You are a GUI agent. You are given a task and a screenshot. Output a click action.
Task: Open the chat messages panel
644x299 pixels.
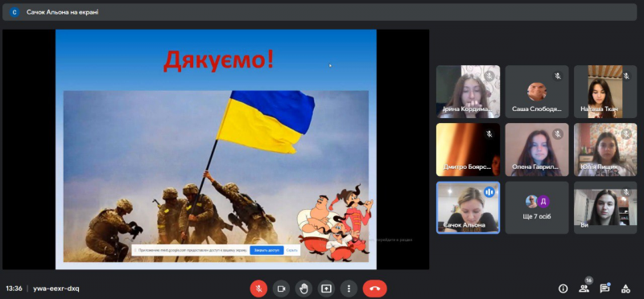605,289
